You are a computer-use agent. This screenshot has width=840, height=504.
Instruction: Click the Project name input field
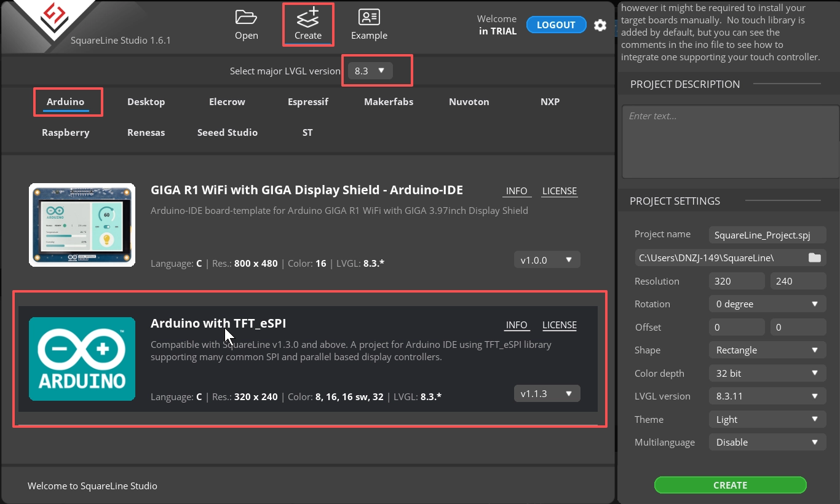767,235
